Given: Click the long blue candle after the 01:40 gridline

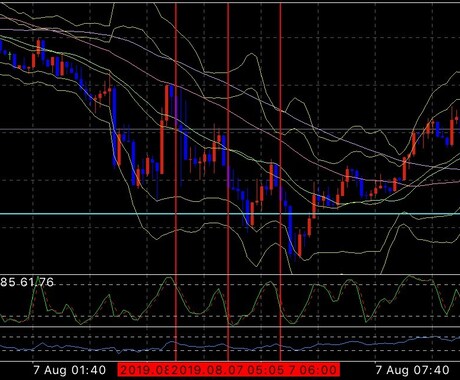Looking at the screenshot, I should point(114,126).
